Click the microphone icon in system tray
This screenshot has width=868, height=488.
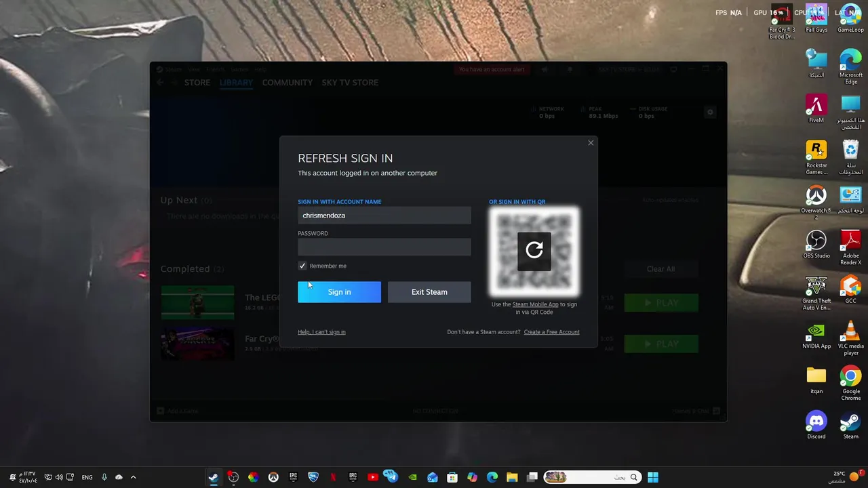tap(104, 477)
